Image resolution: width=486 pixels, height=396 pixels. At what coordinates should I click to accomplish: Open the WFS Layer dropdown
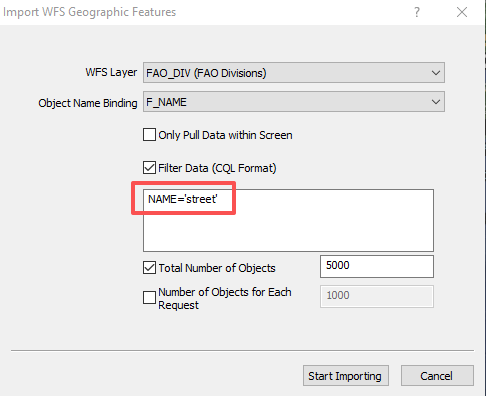(294, 73)
